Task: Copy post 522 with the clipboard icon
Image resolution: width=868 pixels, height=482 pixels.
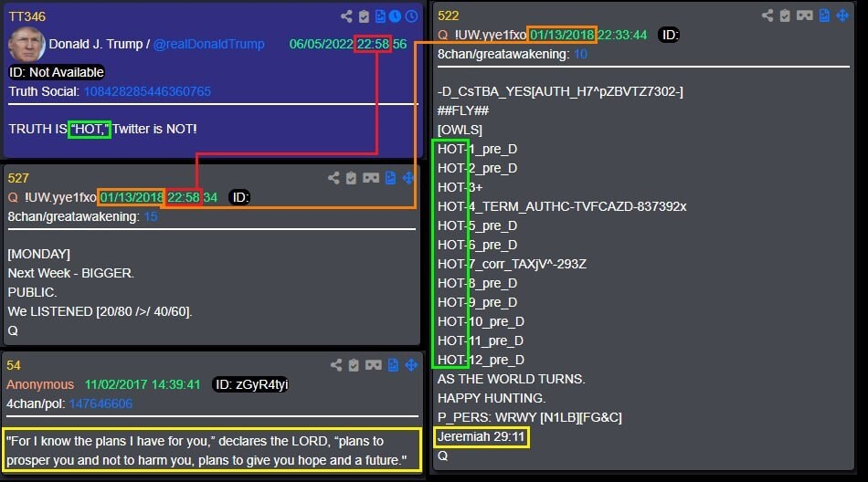Action: click(x=785, y=16)
